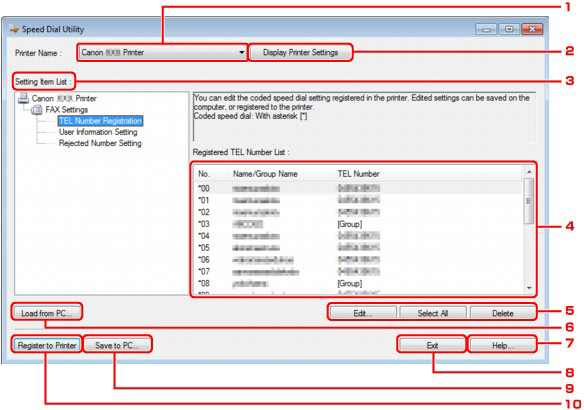Select Rejected Number Setting tree item

click(100, 143)
